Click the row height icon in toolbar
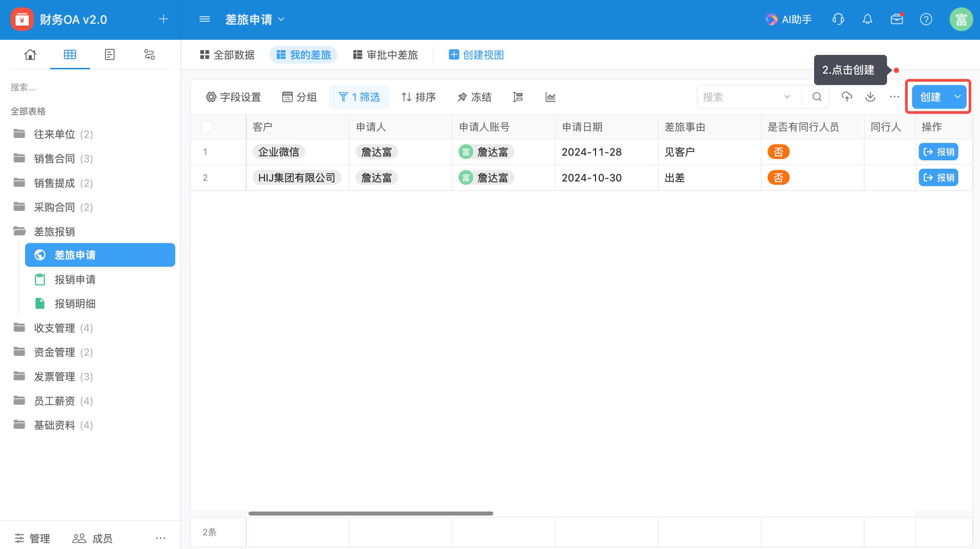980x549 pixels. pos(518,97)
